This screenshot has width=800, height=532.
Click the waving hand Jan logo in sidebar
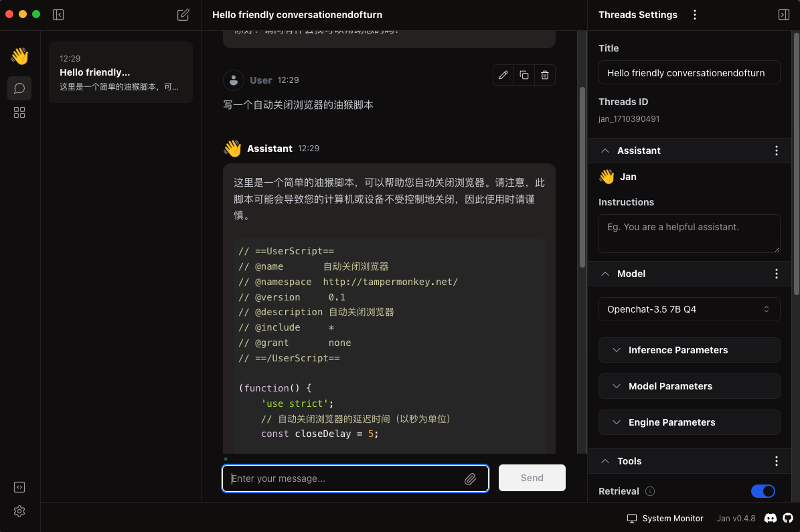pyautogui.click(x=19, y=56)
